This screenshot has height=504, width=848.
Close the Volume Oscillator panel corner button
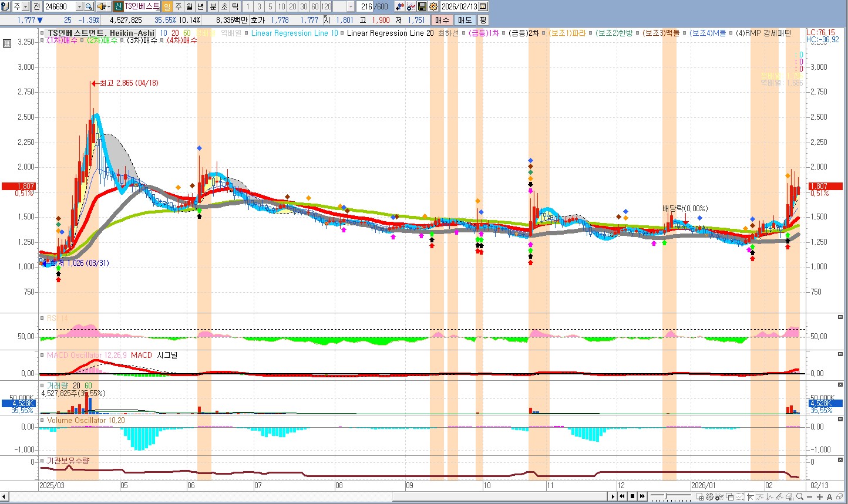pyautogui.click(x=840, y=420)
